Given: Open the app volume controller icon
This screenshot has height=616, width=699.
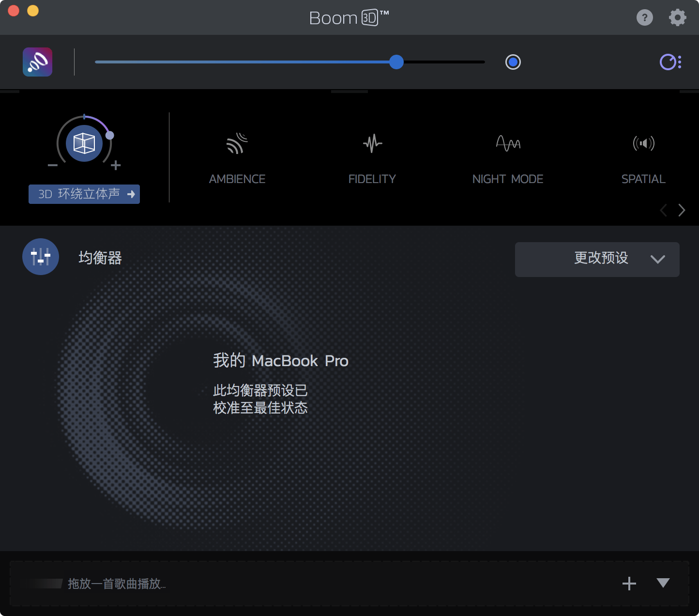Looking at the screenshot, I should click(670, 62).
